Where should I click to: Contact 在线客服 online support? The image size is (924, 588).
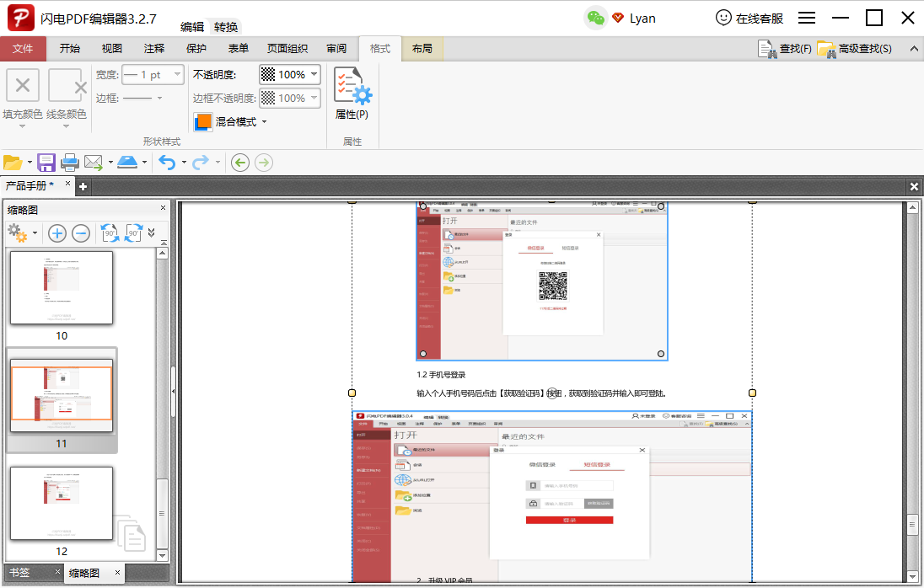(750, 17)
